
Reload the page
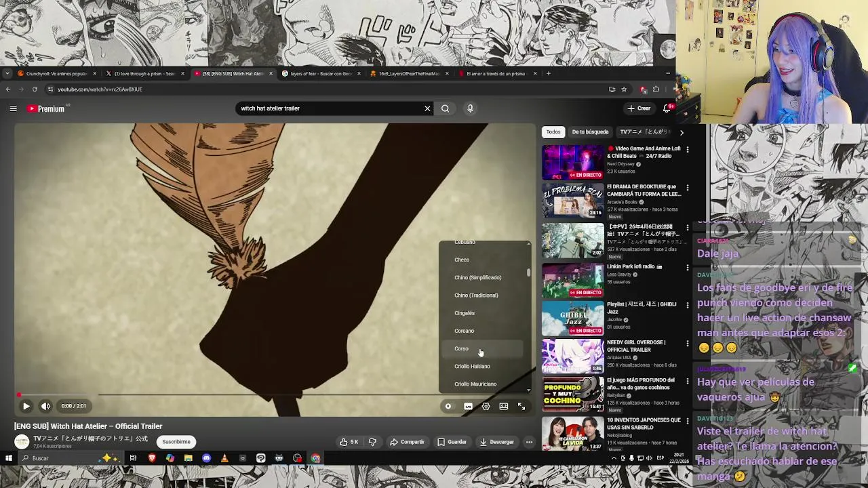point(35,89)
